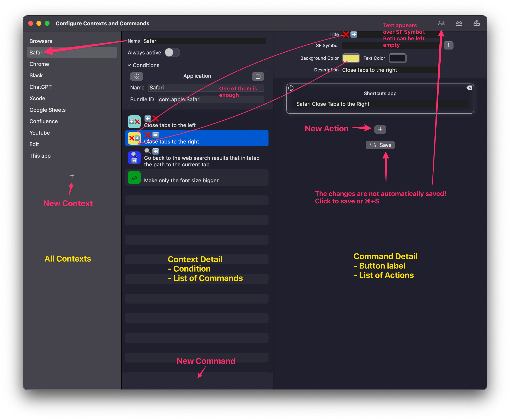Image resolution: width=510 pixels, height=420 pixels.
Task: Select the Youtube context
Action: pyautogui.click(x=72, y=133)
